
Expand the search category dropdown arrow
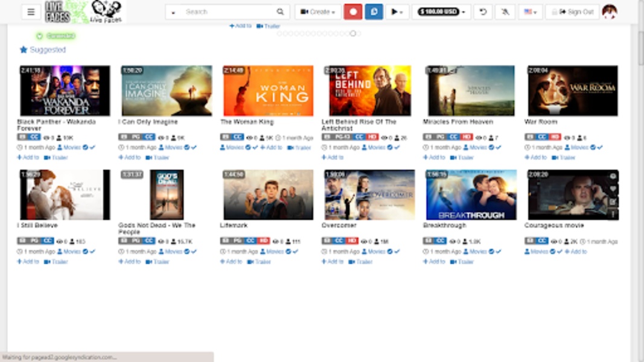(x=173, y=12)
